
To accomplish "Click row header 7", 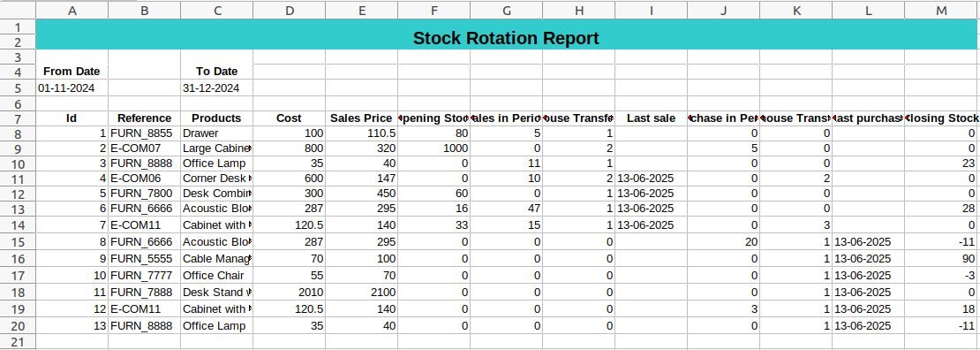I will 18,118.
